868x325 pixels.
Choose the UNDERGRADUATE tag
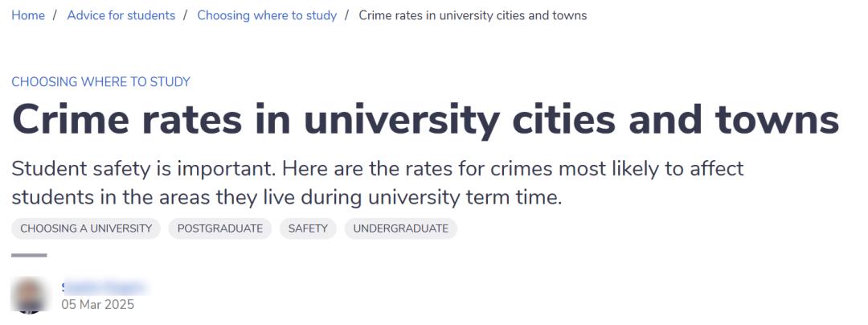click(401, 228)
